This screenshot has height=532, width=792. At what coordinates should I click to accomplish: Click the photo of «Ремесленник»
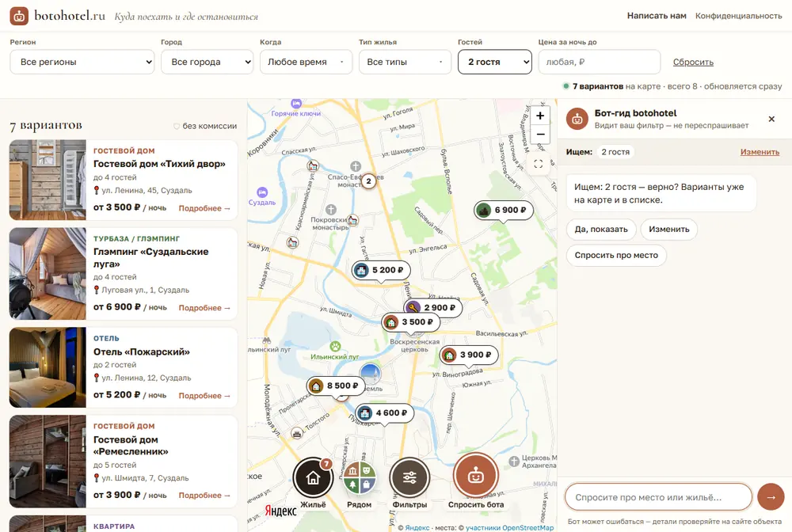pos(48,462)
